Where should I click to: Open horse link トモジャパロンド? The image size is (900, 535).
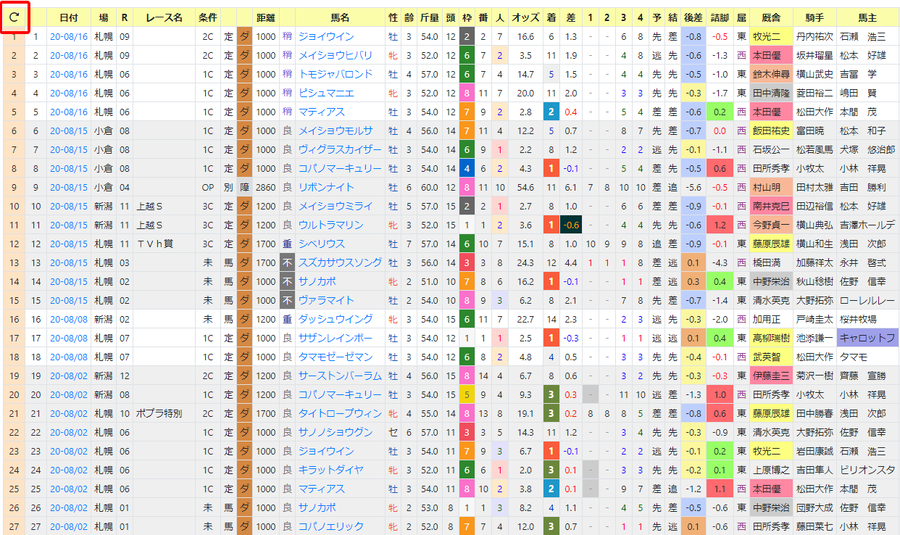(x=335, y=74)
